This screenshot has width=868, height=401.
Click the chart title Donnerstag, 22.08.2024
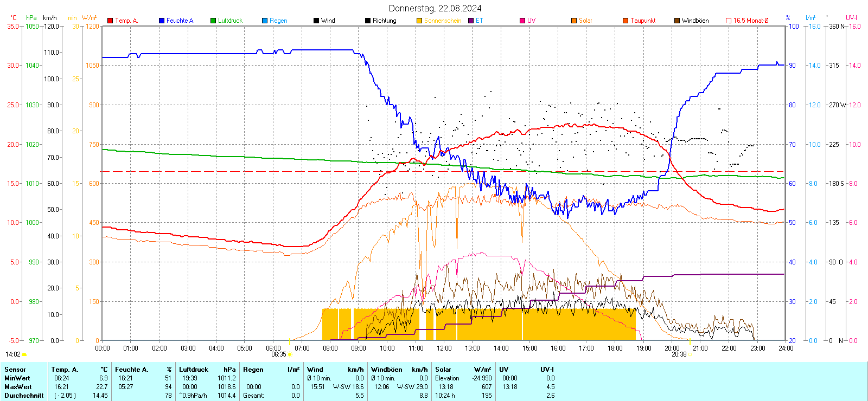point(435,8)
